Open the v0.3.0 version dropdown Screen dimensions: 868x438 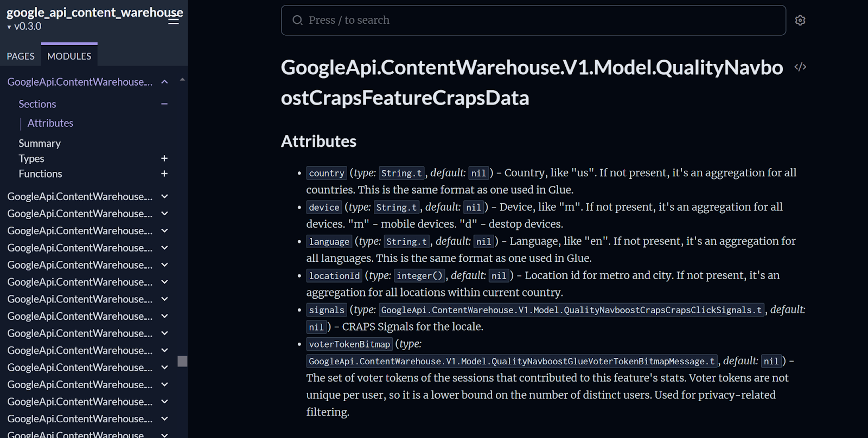tap(24, 26)
